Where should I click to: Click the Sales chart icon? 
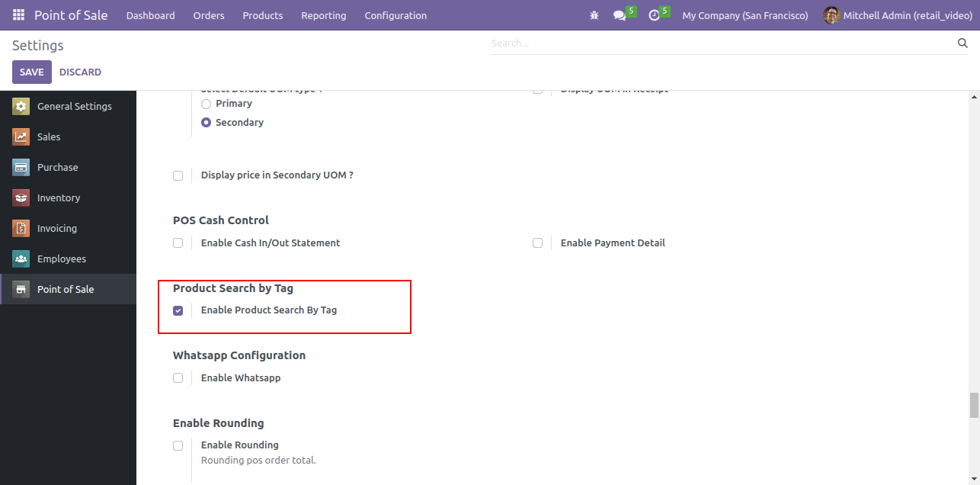(x=21, y=137)
